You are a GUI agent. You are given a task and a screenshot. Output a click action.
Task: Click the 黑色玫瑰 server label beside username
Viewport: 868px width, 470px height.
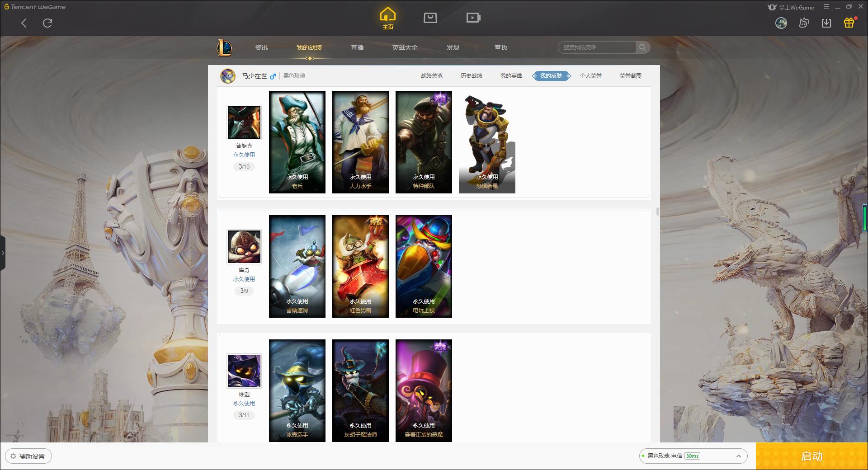294,76
